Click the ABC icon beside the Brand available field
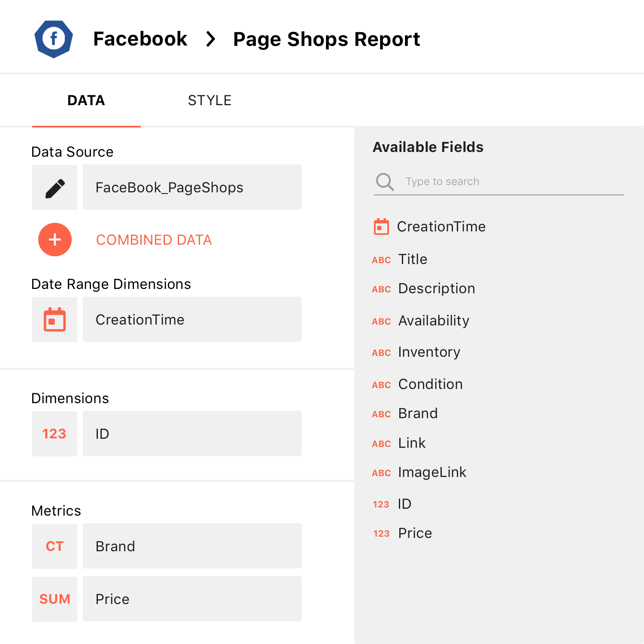Screen dimensions: 644x644 point(381,414)
